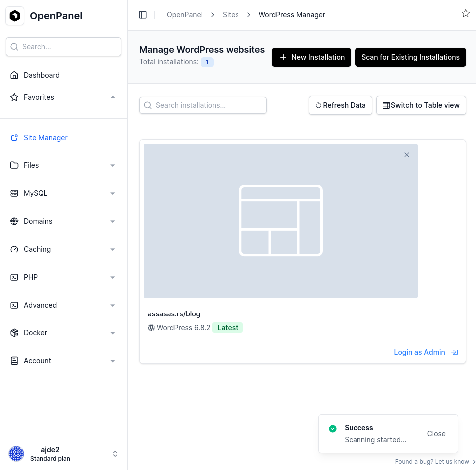476x470 pixels.
Task: Add page to favorites with star icon
Action: tap(465, 13)
